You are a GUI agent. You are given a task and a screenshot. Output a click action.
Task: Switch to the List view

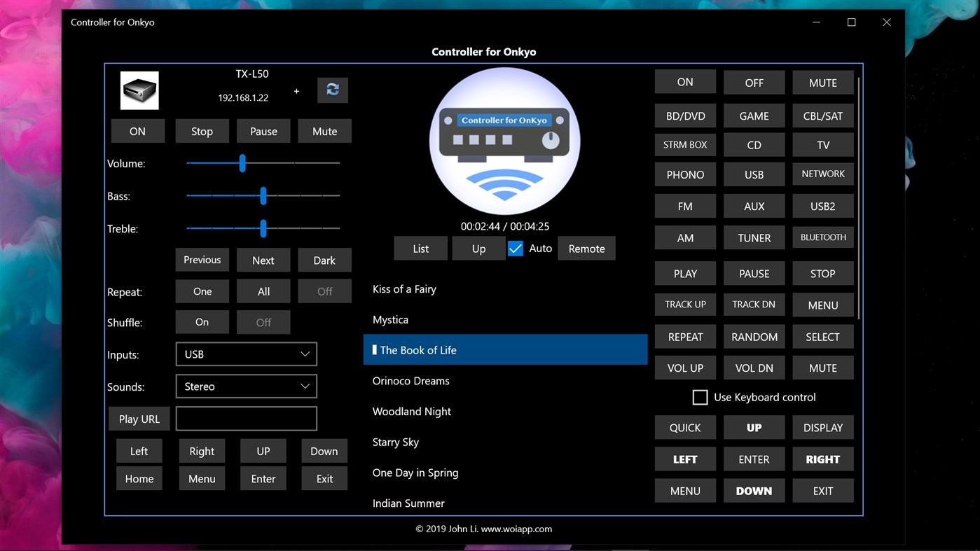[x=420, y=248]
